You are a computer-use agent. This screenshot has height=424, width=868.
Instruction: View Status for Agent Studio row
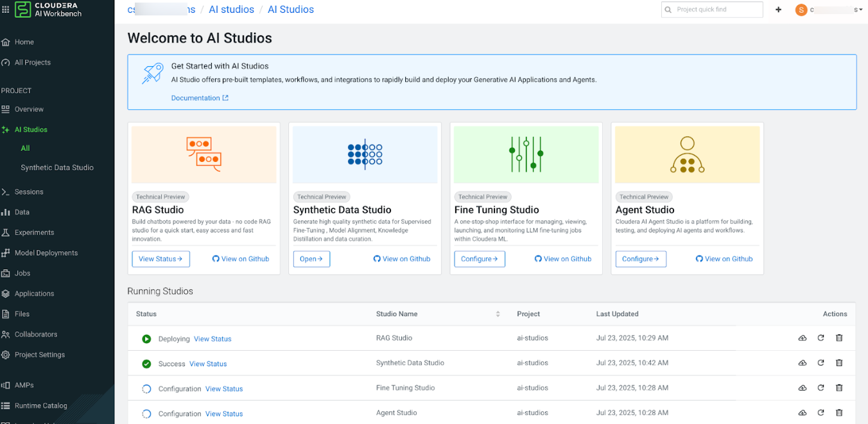point(224,414)
